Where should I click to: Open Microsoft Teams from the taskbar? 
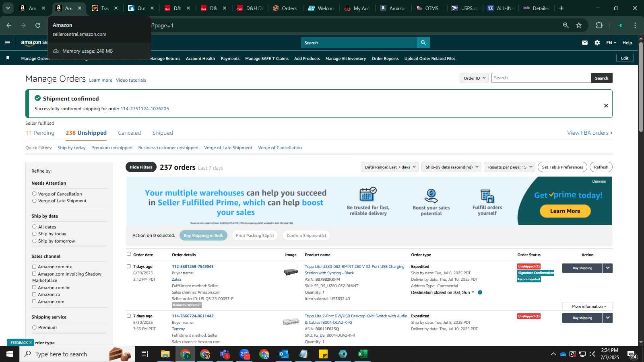click(x=225, y=354)
